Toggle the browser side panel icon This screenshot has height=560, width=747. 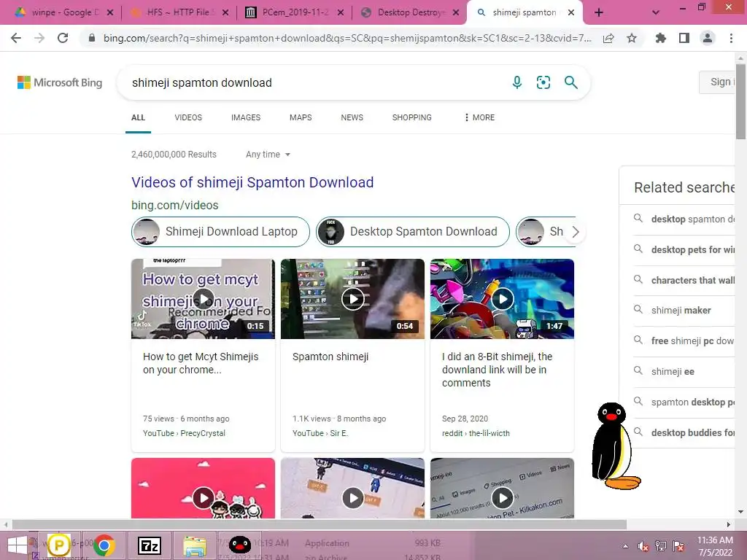[684, 38]
